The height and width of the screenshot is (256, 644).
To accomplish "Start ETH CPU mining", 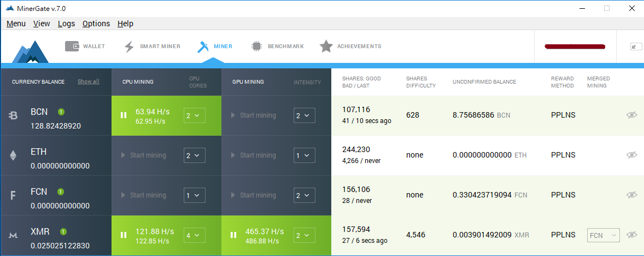I will click(144, 155).
